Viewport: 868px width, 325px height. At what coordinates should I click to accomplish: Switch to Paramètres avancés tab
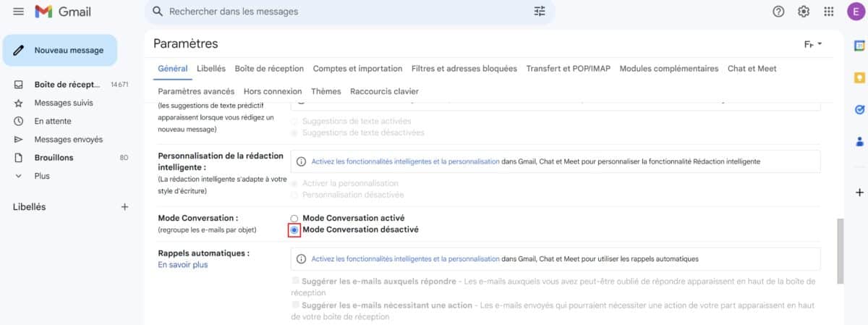(196, 92)
